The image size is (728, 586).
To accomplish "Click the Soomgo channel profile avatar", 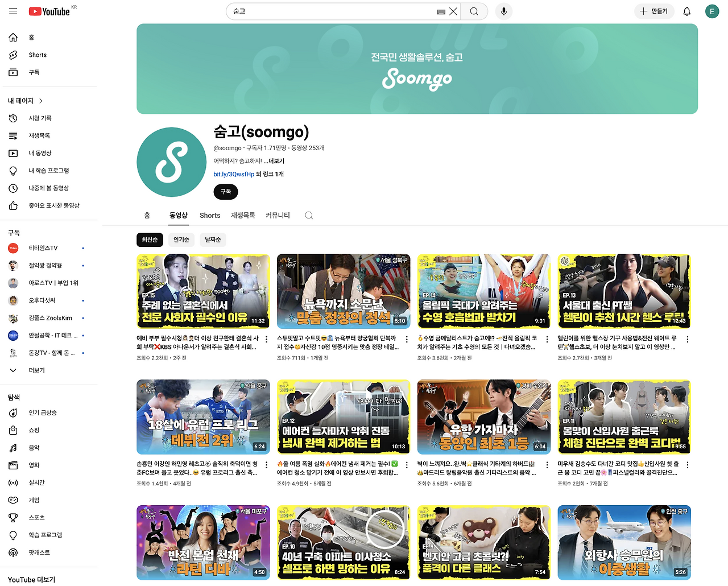I will click(172, 162).
